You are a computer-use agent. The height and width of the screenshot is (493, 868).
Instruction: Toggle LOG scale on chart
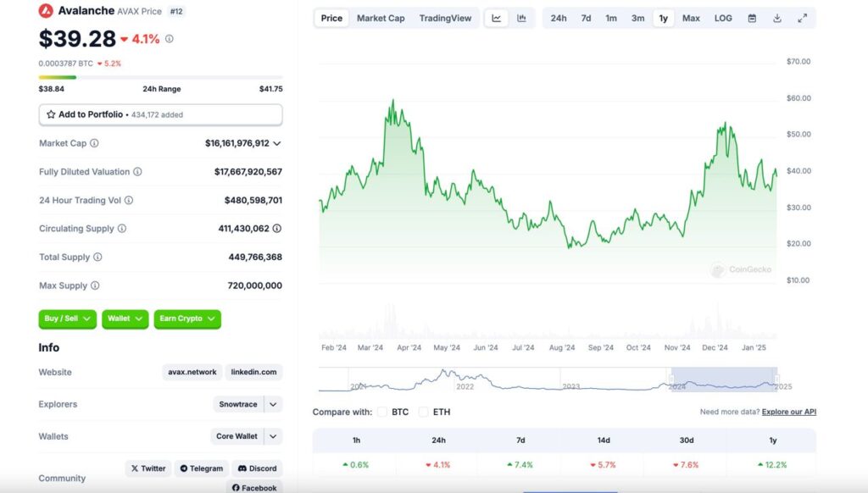pyautogui.click(x=723, y=19)
